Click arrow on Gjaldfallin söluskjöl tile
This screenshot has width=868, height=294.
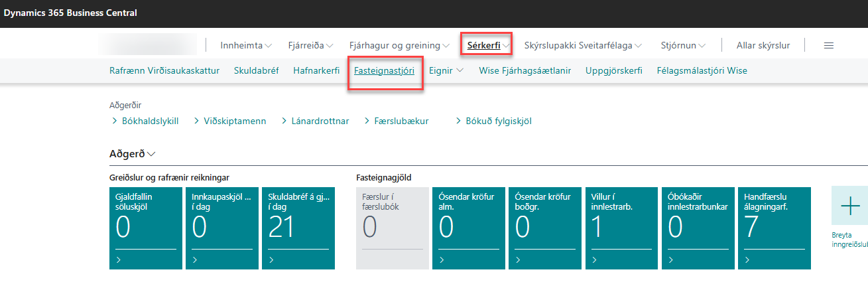(x=119, y=260)
